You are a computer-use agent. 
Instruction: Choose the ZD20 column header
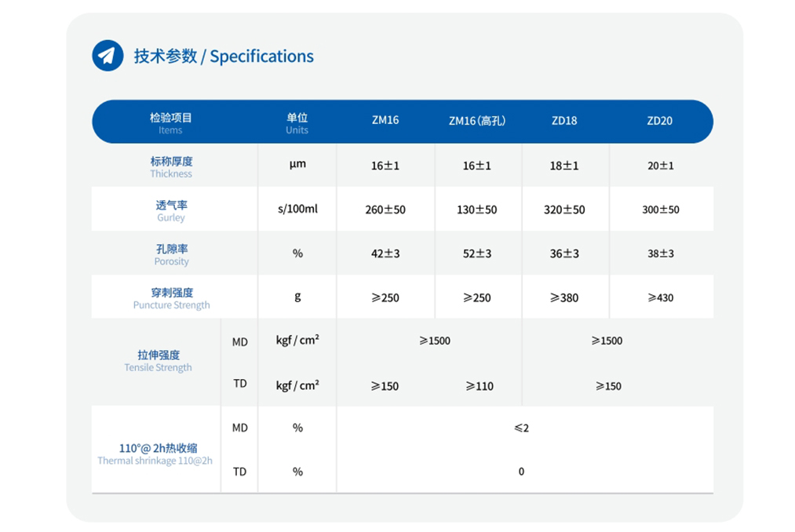pyautogui.click(x=660, y=121)
